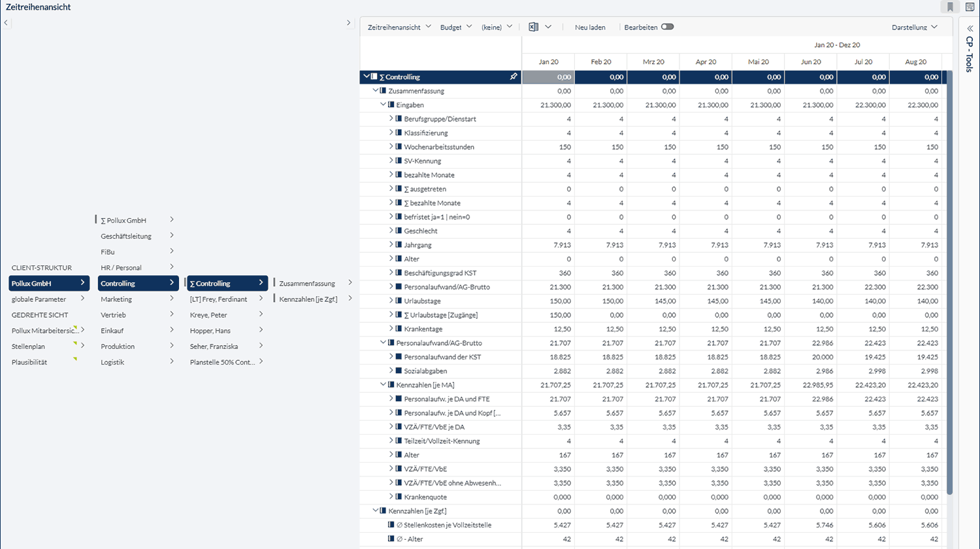Click the node icon beside Jahrgang

[x=399, y=244]
